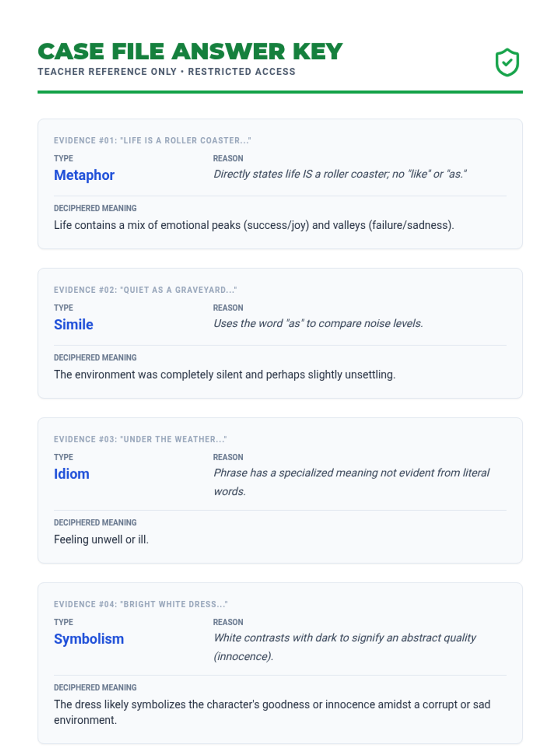Select the Simile type label
560x747 pixels.
coord(73,324)
